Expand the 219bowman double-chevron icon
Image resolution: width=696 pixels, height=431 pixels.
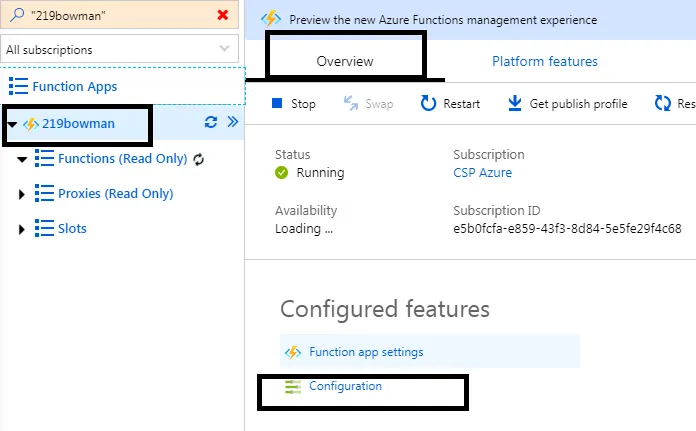point(233,122)
